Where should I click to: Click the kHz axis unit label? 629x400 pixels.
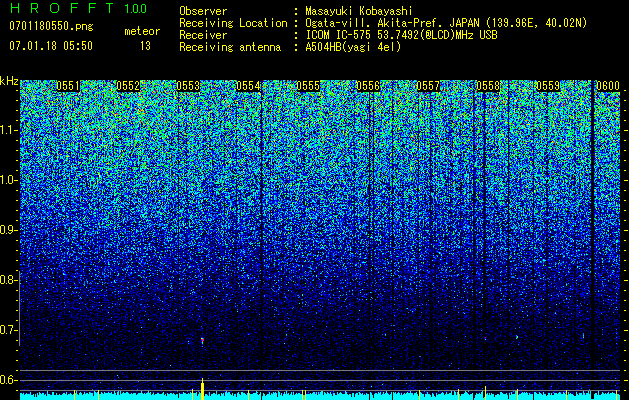click(9, 81)
